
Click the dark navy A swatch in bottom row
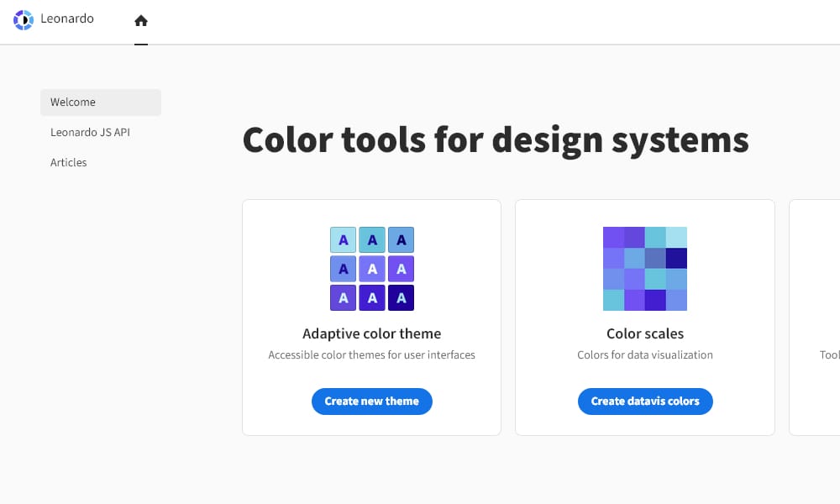[x=401, y=297]
